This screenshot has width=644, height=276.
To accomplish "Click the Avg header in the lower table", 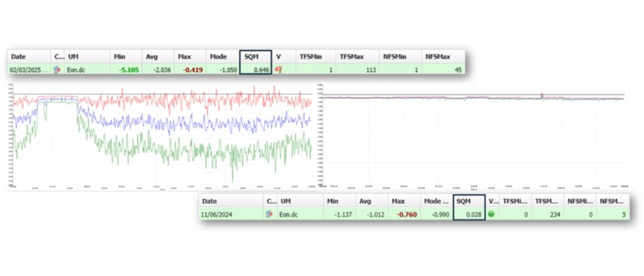I will pos(365,201).
